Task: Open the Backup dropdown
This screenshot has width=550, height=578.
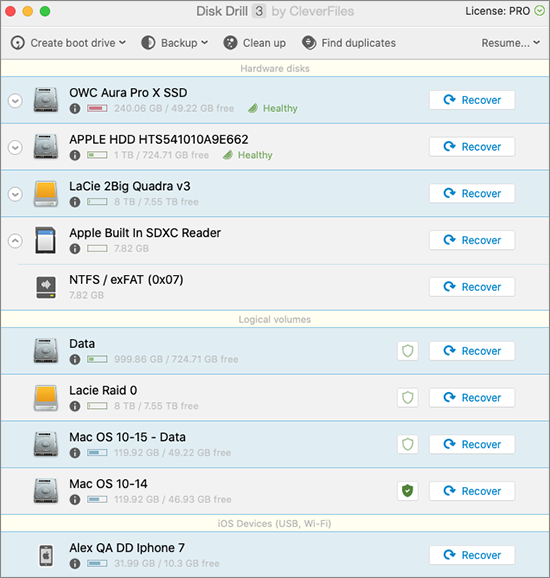Action: (175, 43)
